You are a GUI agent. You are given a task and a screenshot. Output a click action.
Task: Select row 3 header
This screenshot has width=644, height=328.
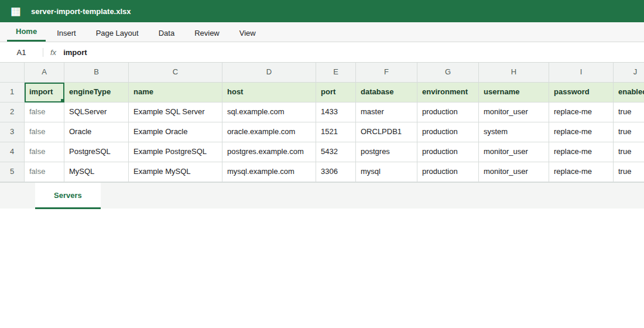(12, 132)
